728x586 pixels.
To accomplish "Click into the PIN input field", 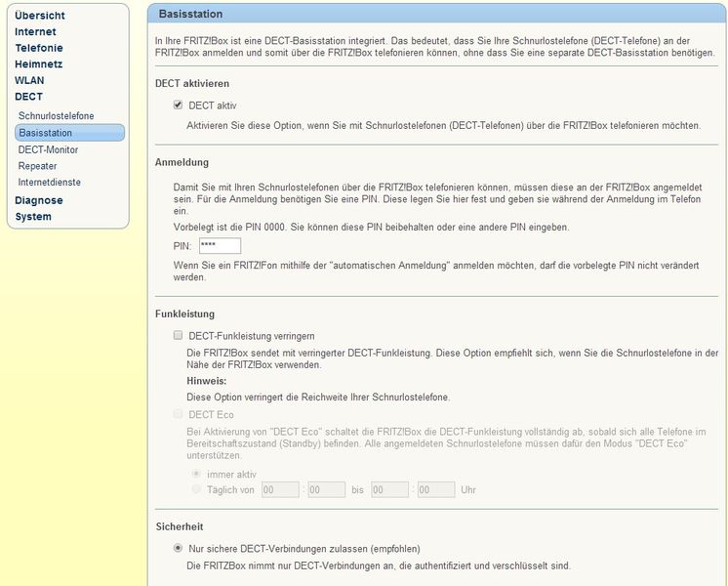I will click(221, 246).
